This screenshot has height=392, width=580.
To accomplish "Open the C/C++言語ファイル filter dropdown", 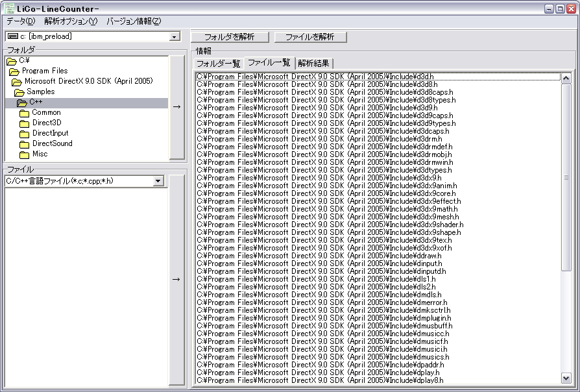I will pyautogui.click(x=158, y=181).
